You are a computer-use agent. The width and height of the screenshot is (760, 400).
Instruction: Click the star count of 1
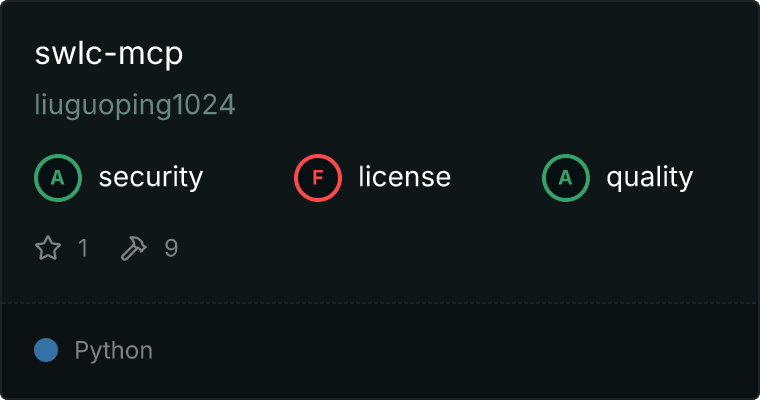(x=83, y=248)
